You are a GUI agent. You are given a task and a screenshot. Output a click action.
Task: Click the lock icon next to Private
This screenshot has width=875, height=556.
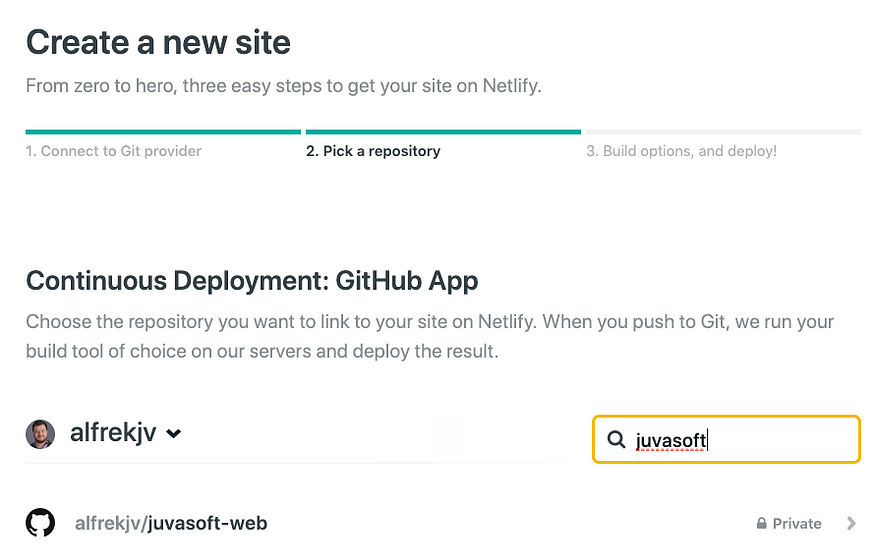coord(761,523)
